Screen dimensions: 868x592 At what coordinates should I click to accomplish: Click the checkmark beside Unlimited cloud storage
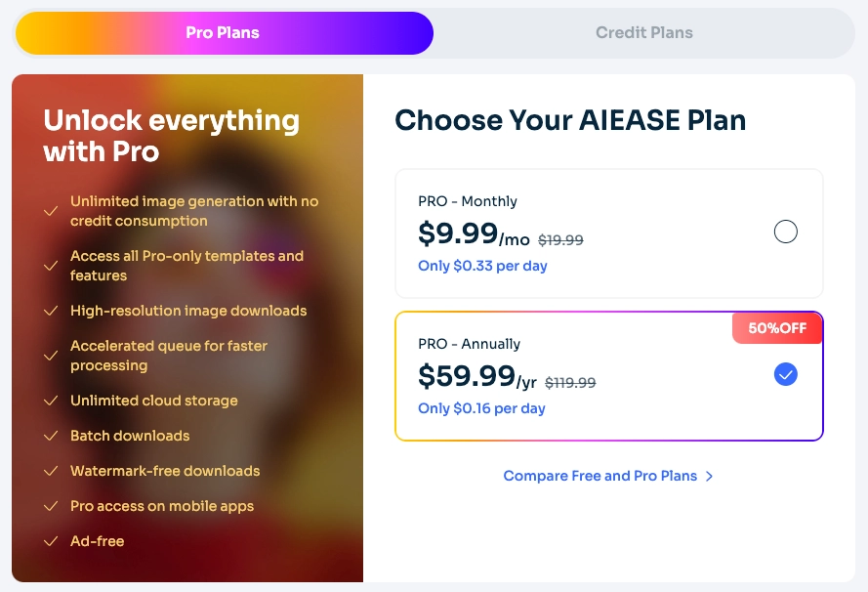(52, 401)
